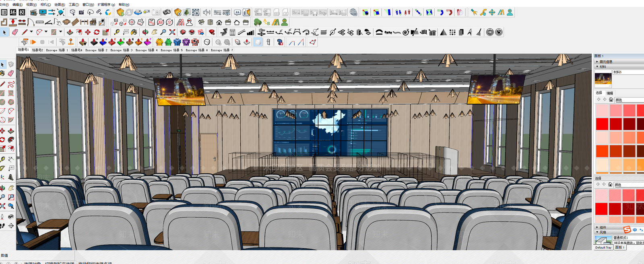Viewport: 644px width, 264px height.
Task: Open the 扩展程序 menu
Action: [x=106, y=5]
